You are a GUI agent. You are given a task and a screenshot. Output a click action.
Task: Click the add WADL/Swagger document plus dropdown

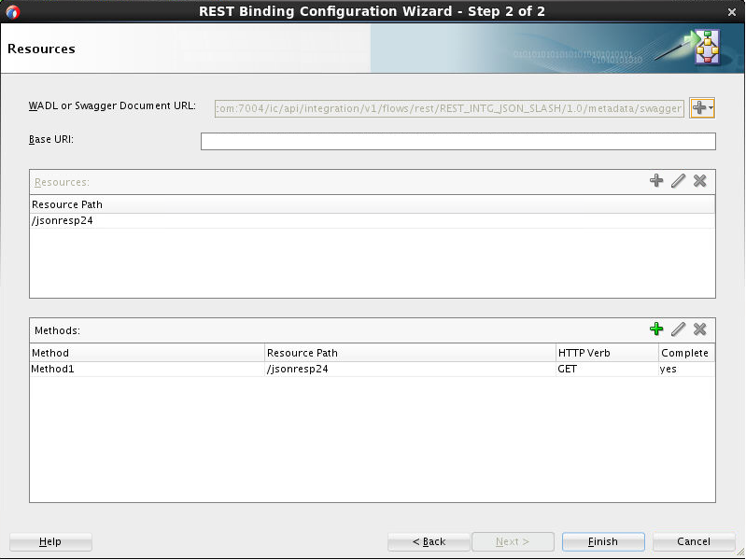pos(702,108)
